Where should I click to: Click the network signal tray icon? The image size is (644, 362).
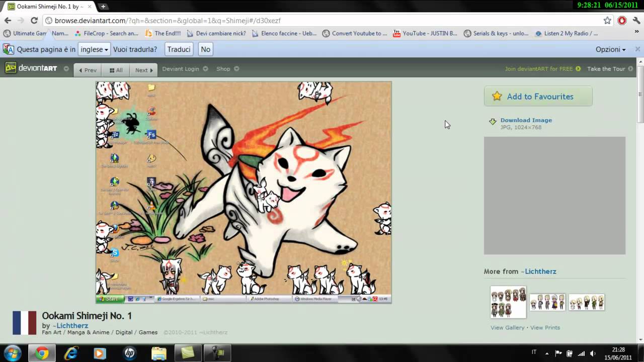click(581, 353)
